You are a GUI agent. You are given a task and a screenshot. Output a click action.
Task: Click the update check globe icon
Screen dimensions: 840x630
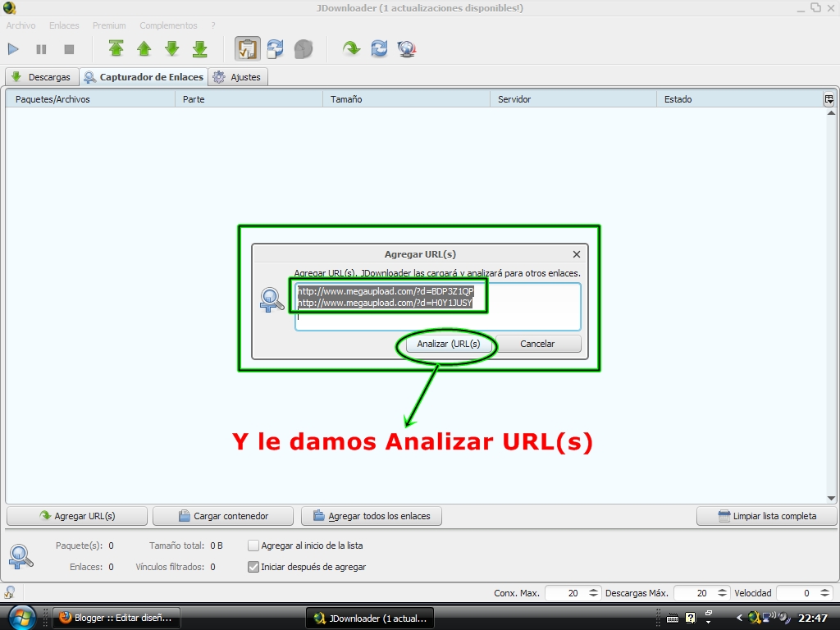(x=407, y=48)
